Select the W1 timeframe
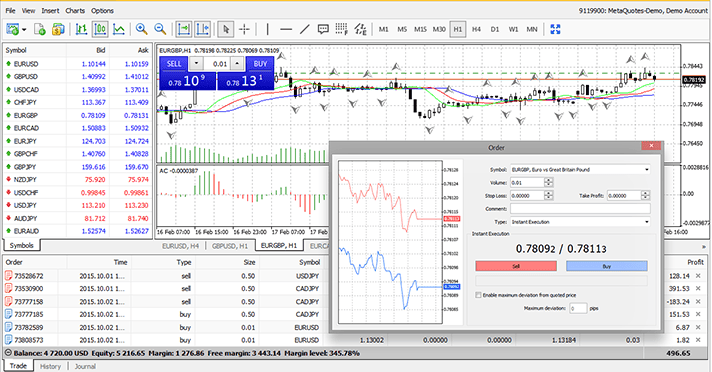 (x=514, y=30)
